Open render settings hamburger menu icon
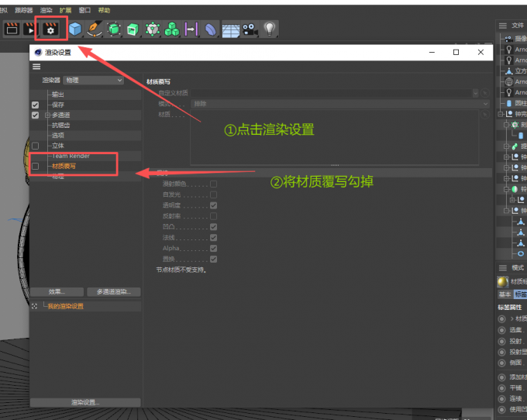This screenshot has height=420, width=527. click(x=36, y=67)
